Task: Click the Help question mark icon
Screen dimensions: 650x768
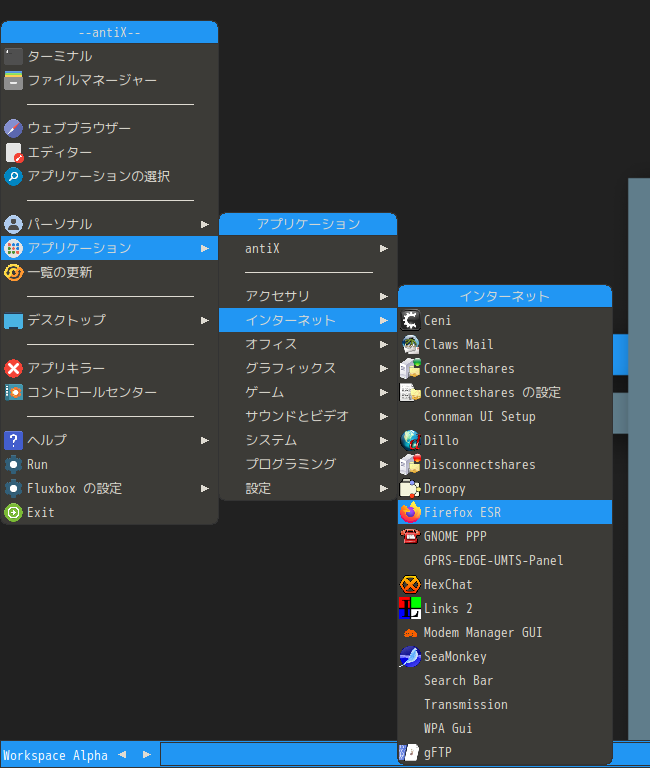Action: point(13,440)
